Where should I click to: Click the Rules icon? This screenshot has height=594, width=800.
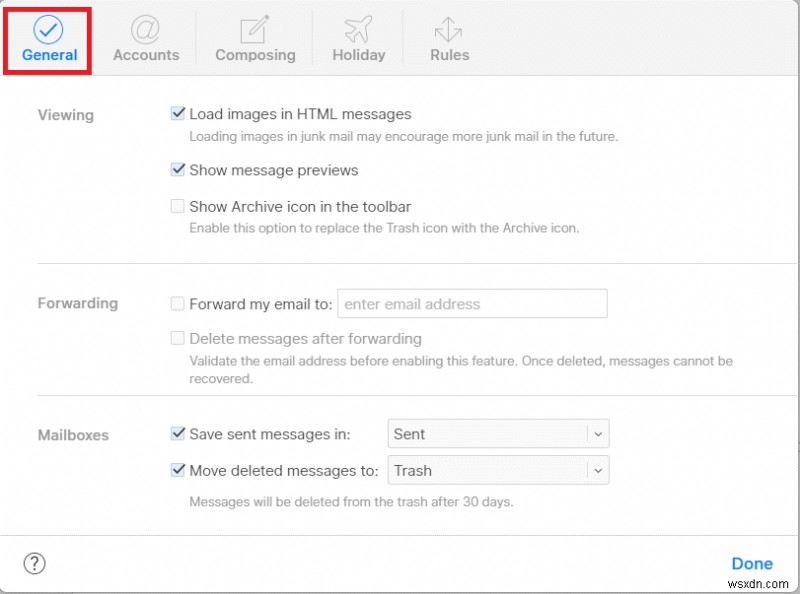[448, 29]
